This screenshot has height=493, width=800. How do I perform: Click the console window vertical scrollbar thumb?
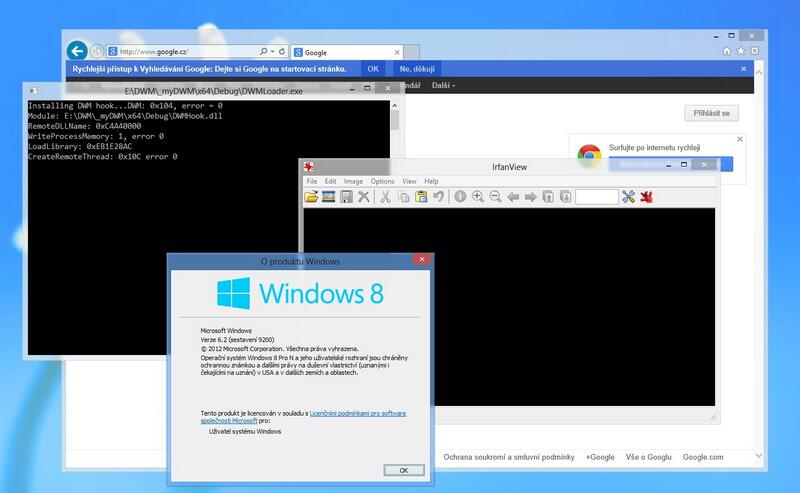pos(394,120)
